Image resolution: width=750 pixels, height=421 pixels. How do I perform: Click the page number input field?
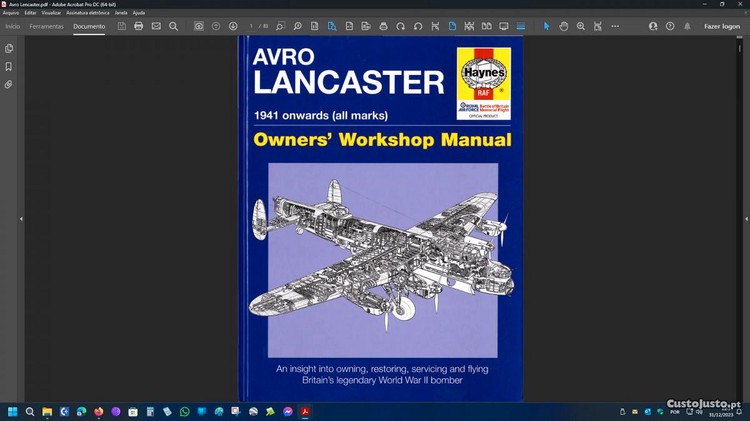click(x=253, y=26)
